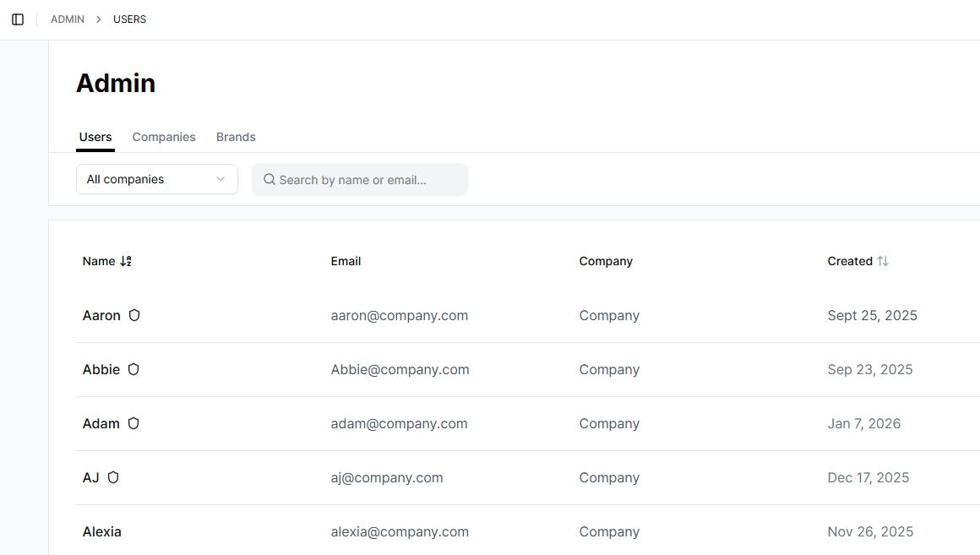980x555 pixels.
Task: Click the magnifying glass search icon
Action: click(269, 179)
